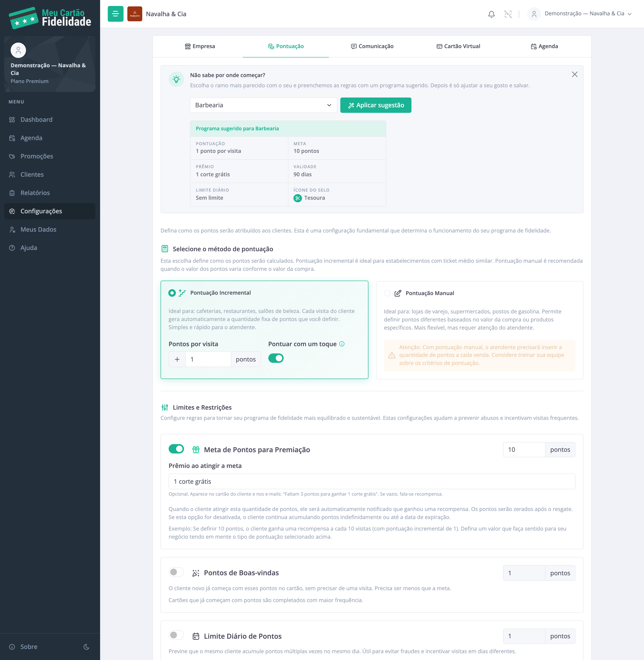Click the notifications bell icon
Image resolution: width=644 pixels, height=660 pixels.
[491, 14]
